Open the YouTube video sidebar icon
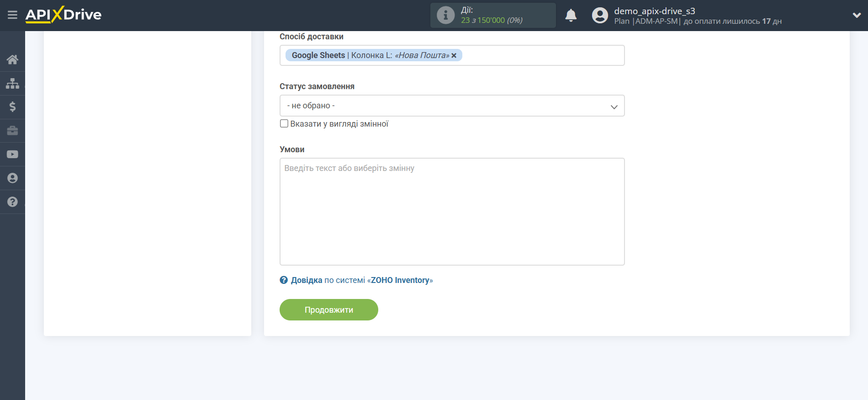This screenshot has width=868, height=400. (12, 155)
